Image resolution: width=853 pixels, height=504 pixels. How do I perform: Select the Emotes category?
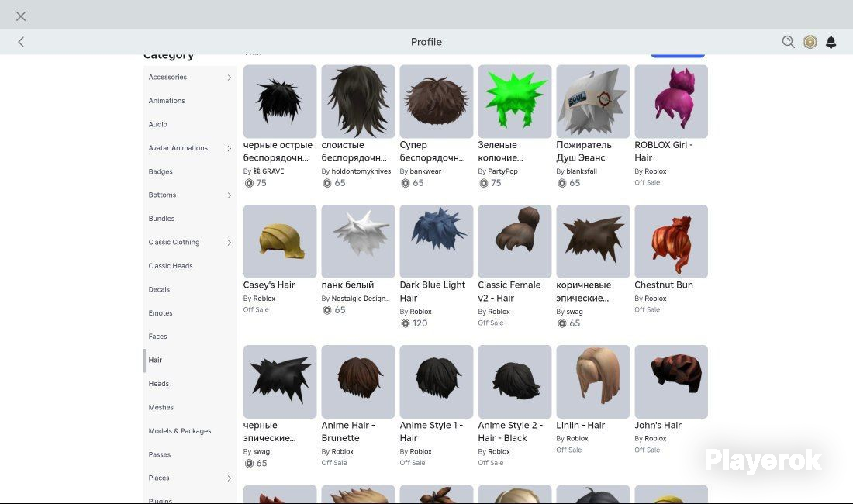[161, 313]
